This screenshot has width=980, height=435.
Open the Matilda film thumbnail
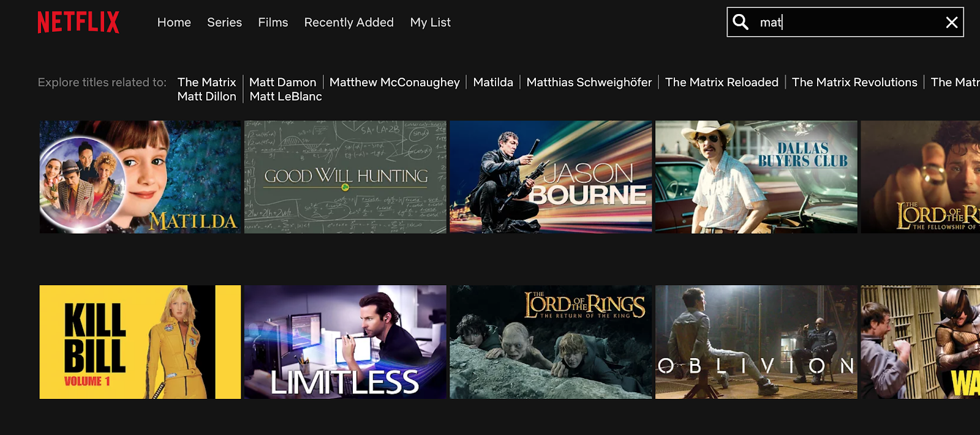[x=140, y=177]
